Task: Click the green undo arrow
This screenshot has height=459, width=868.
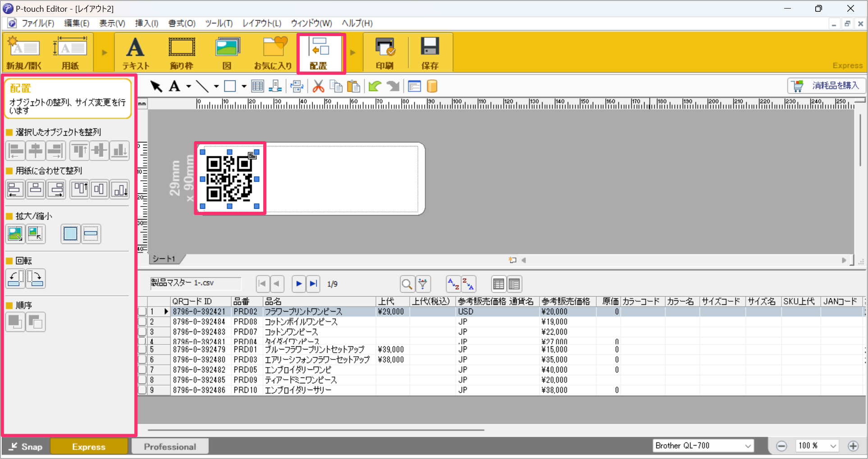Action: [x=375, y=86]
